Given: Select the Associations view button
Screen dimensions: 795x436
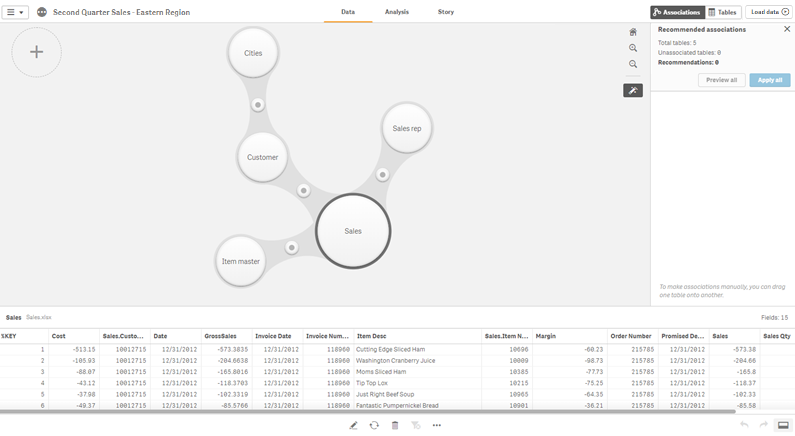Looking at the screenshot, I should point(677,12).
